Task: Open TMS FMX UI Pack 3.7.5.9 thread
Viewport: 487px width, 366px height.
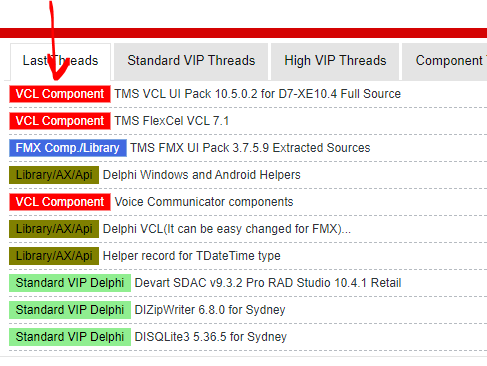Action: (250, 148)
